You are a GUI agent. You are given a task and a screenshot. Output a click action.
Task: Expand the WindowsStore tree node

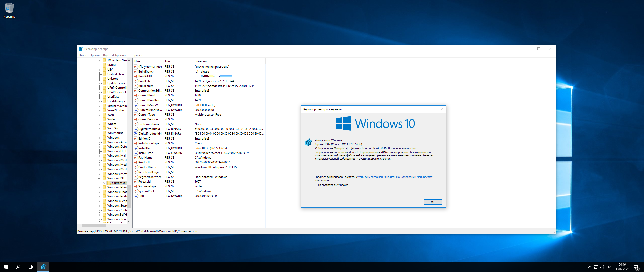click(x=99, y=219)
